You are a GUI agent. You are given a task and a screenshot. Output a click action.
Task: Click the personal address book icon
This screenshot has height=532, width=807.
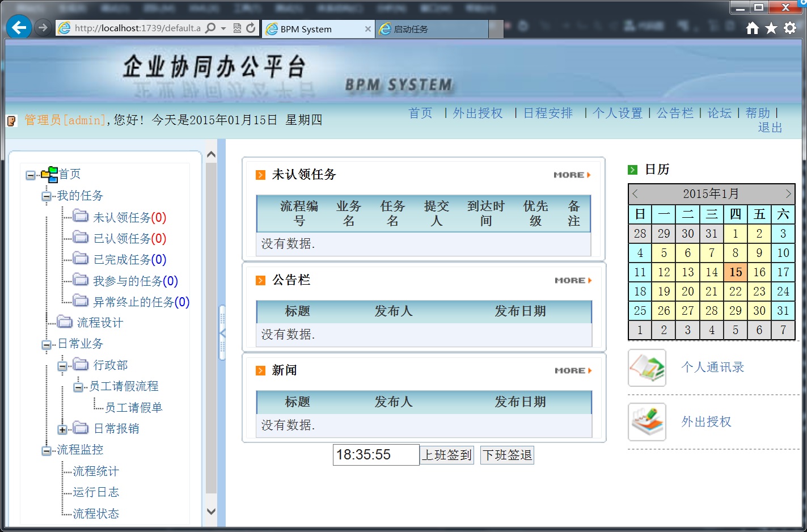pyautogui.click(x=647, y=368)
